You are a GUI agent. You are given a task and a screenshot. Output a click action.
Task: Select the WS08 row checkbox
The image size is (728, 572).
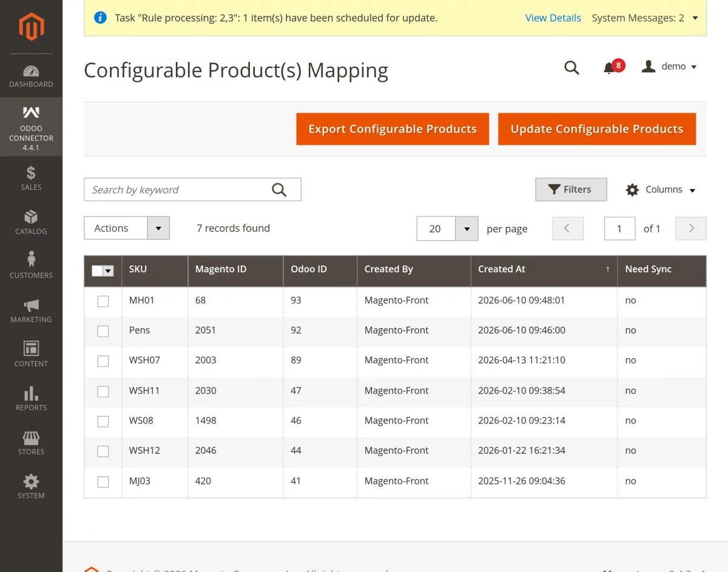click(x=103, y=421)
